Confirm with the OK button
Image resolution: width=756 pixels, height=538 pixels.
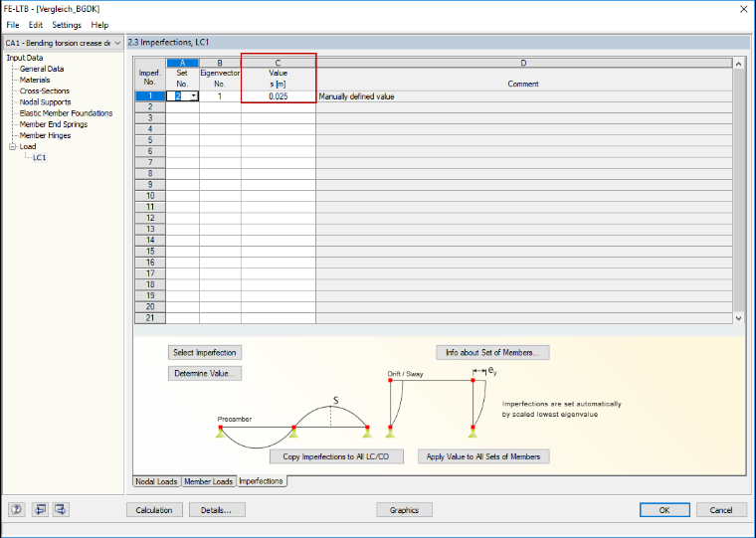pyautogui.click(x=664, y=510)
